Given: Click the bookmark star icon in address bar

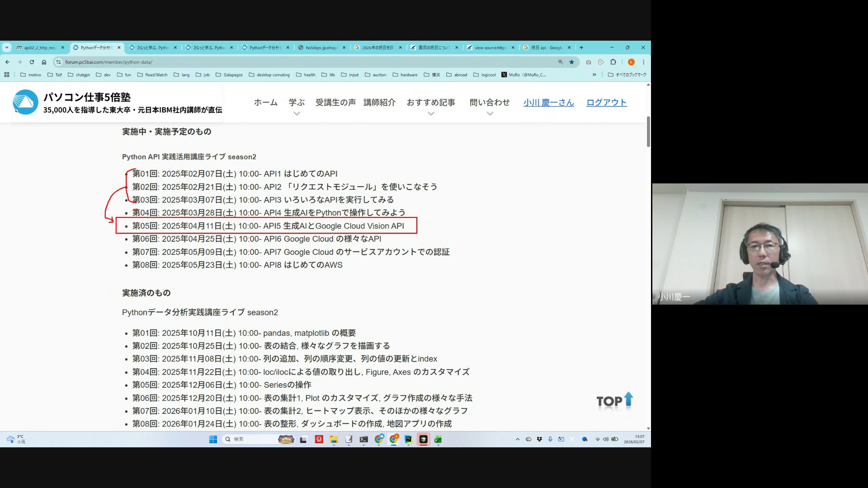Looking at the screenshot, I should click(x=571, y=62).
